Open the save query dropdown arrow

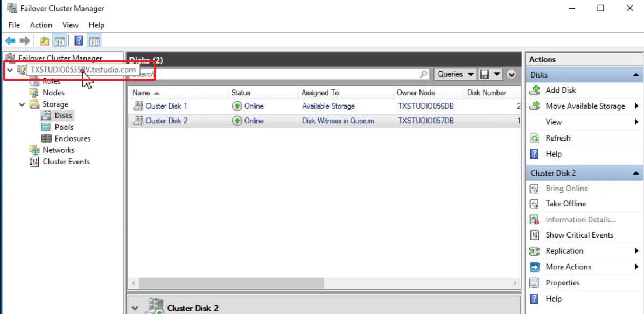pos(497,74)
